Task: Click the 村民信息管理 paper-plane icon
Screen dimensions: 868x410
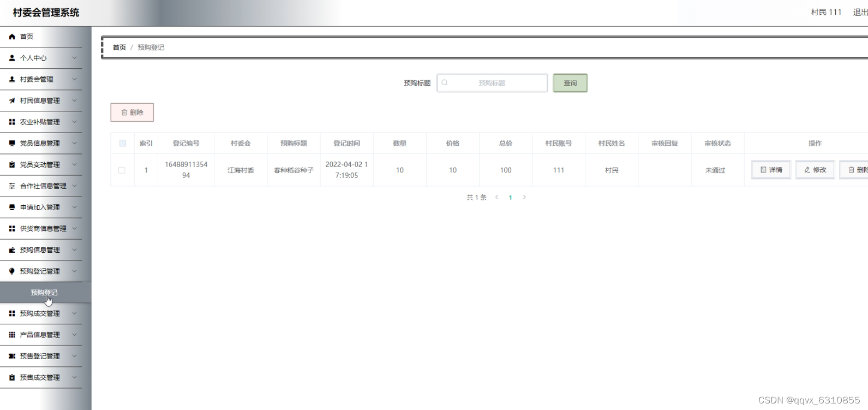Action: pos(12,100)
